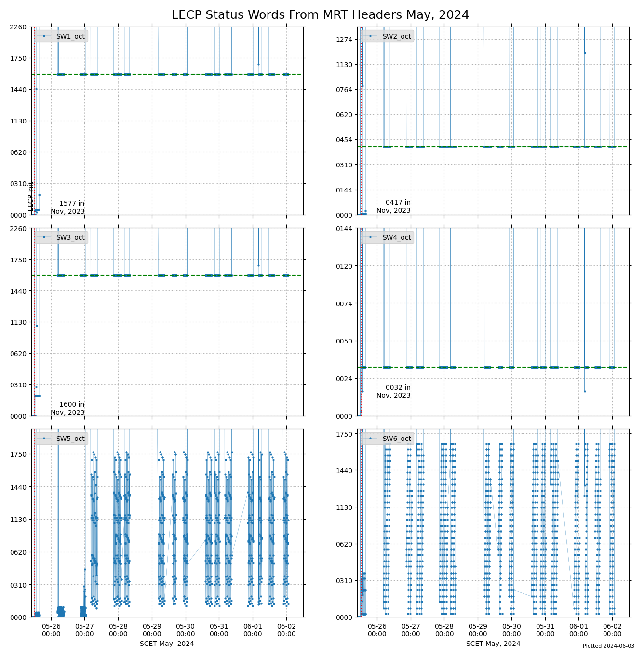Click the '1600 in Nov, 2023' annotation
Image resolution: width=644 pixels, height=658 pixels.
68,409
